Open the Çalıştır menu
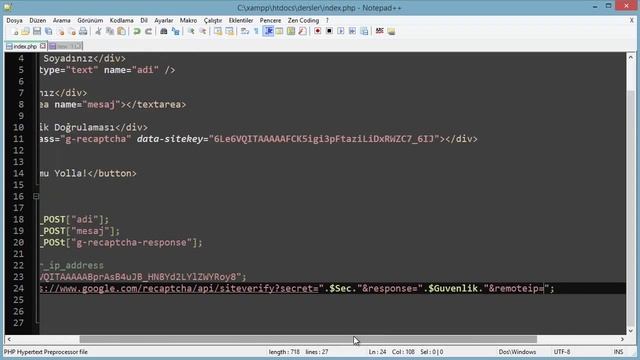The image size is (640, 360). tap(213, 20)
